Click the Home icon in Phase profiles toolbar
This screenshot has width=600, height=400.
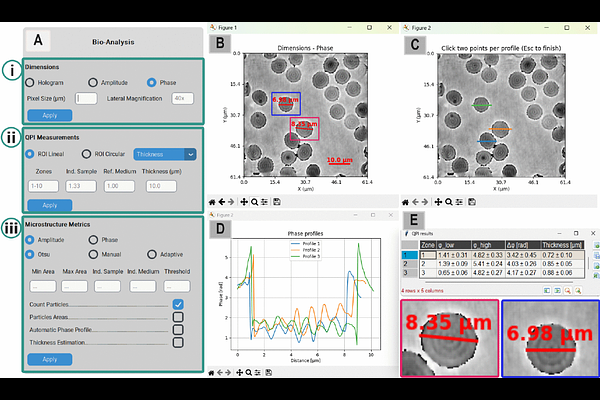click(x=211, y=372)
